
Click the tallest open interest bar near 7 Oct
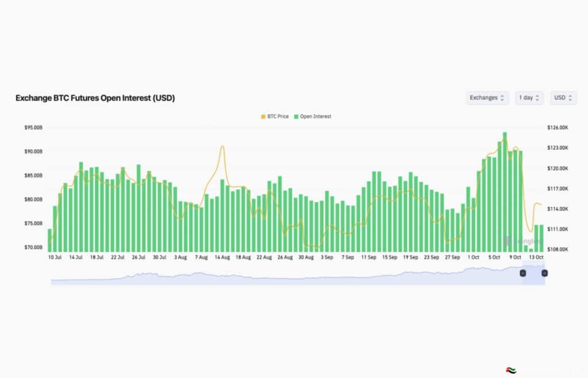pos(505,190)
